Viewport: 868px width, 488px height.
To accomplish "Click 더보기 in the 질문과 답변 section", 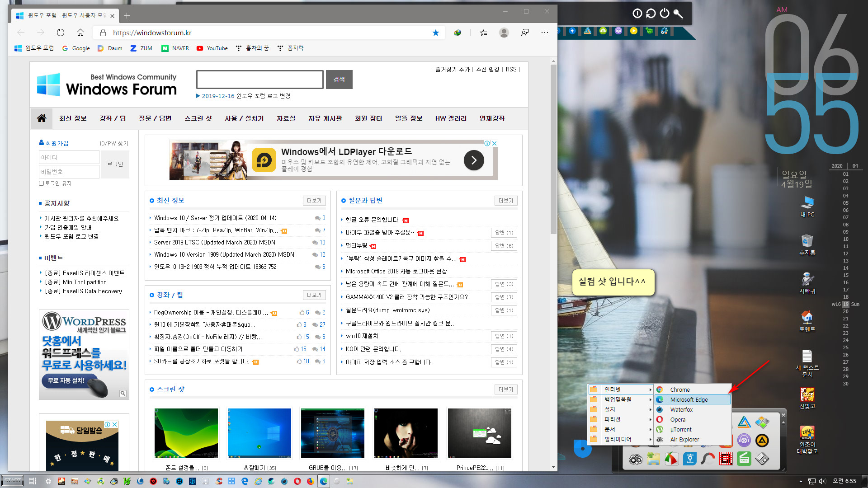I will [506, 201].
